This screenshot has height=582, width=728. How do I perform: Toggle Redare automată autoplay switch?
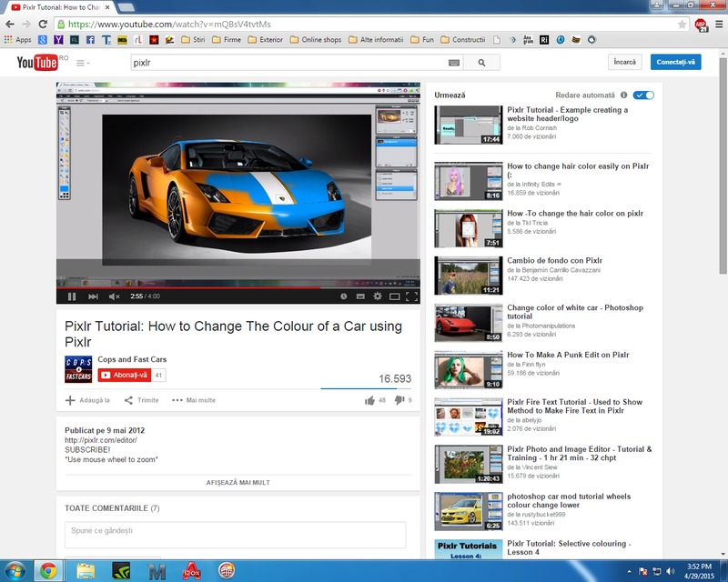(644, 95)
